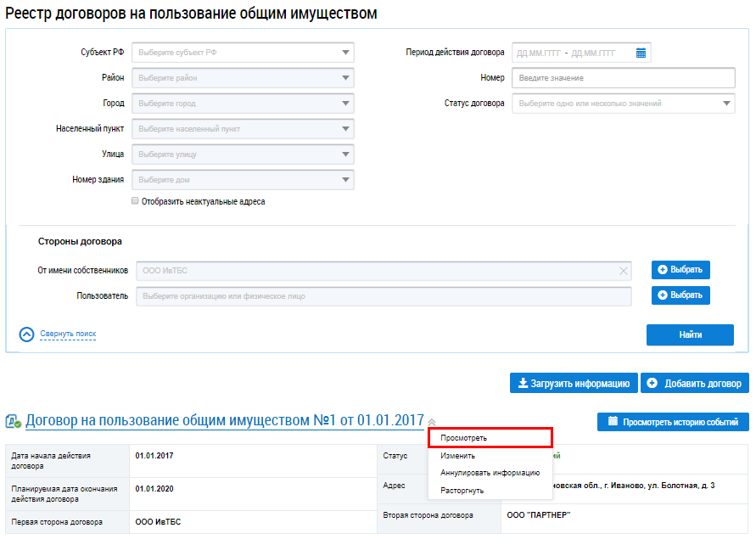Screen dimensions: 756x545
Task: Open the Район dropdown
Action: coord(243,77)
